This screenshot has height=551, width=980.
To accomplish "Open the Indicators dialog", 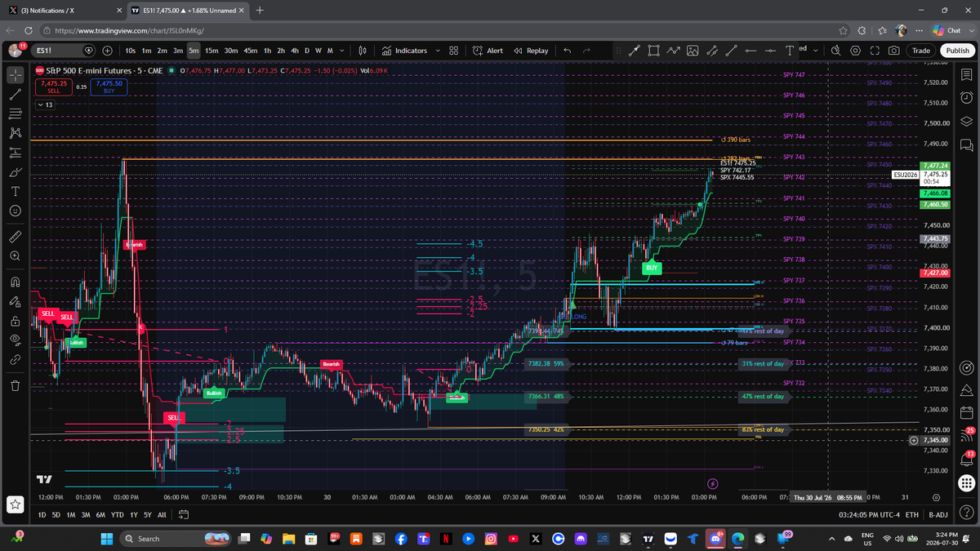I will 403,51.
